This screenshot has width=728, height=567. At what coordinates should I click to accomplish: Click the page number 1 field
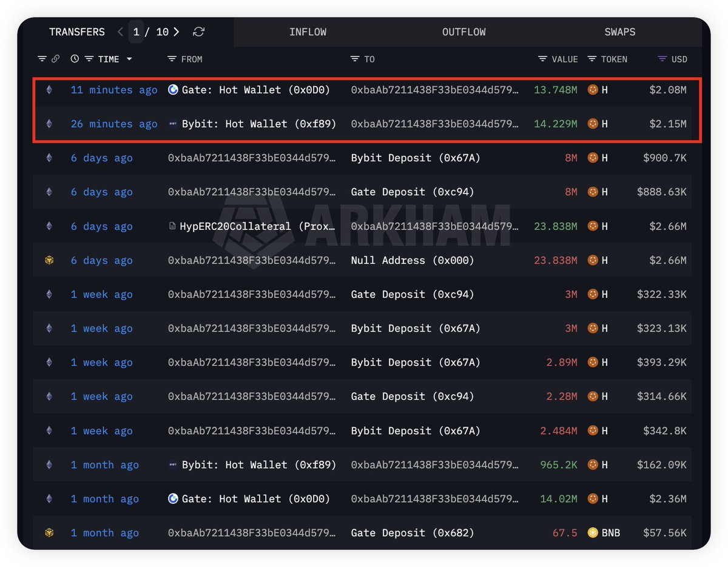click(136, 32)
